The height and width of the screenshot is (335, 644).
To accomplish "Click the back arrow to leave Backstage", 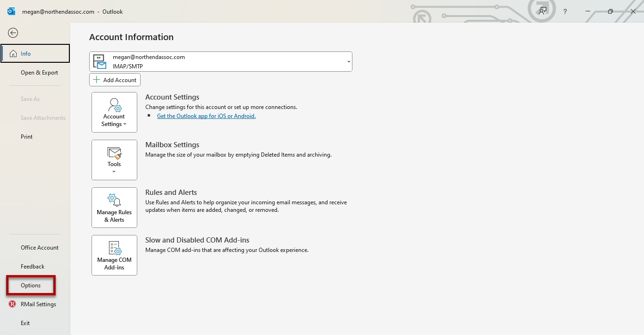I will (13, 33).
